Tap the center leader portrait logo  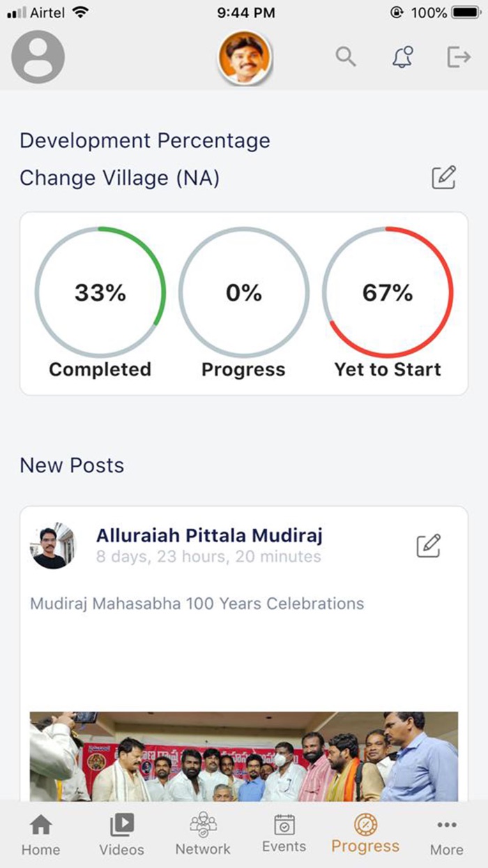tap(245, 58)
